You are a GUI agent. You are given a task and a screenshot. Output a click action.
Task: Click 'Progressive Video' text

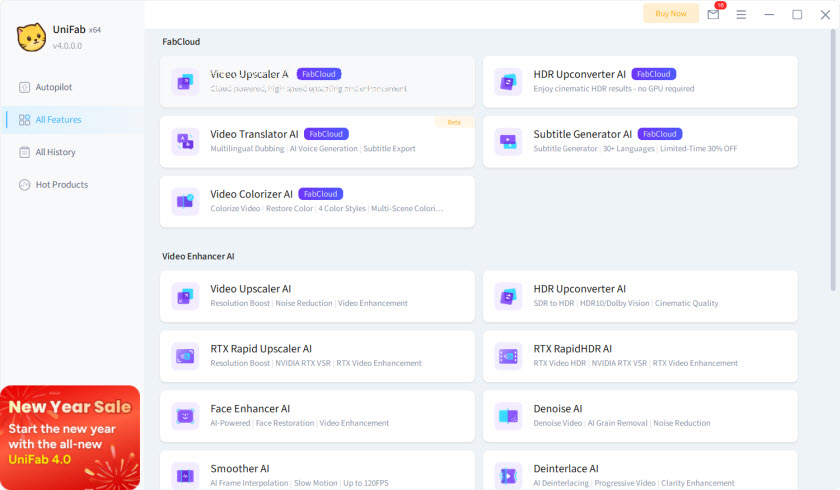pos(625,483)
